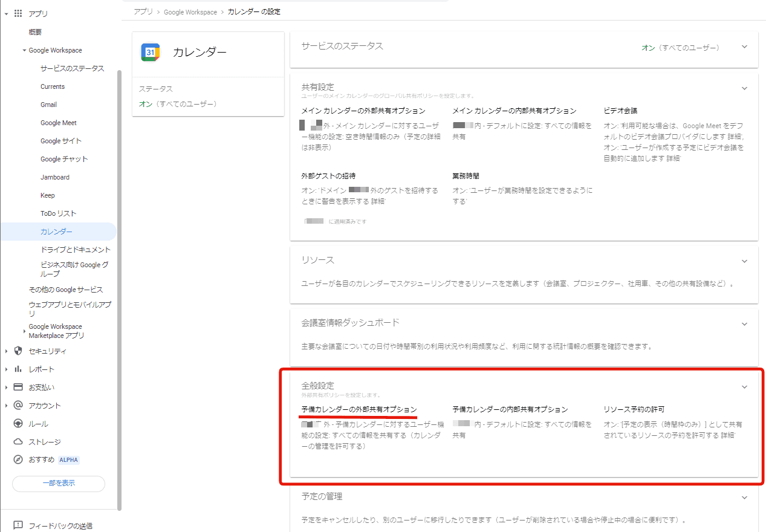
Task: Open メイン カレンダーの内部共有オプション setting
Action: tap(514, 111)
